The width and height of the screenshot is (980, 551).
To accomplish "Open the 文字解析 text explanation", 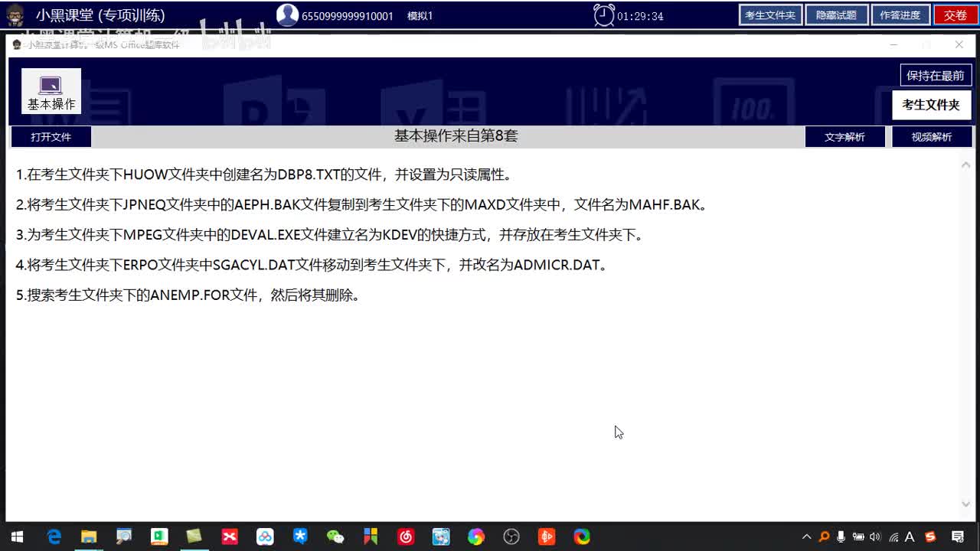I will [x=844, y=137].
